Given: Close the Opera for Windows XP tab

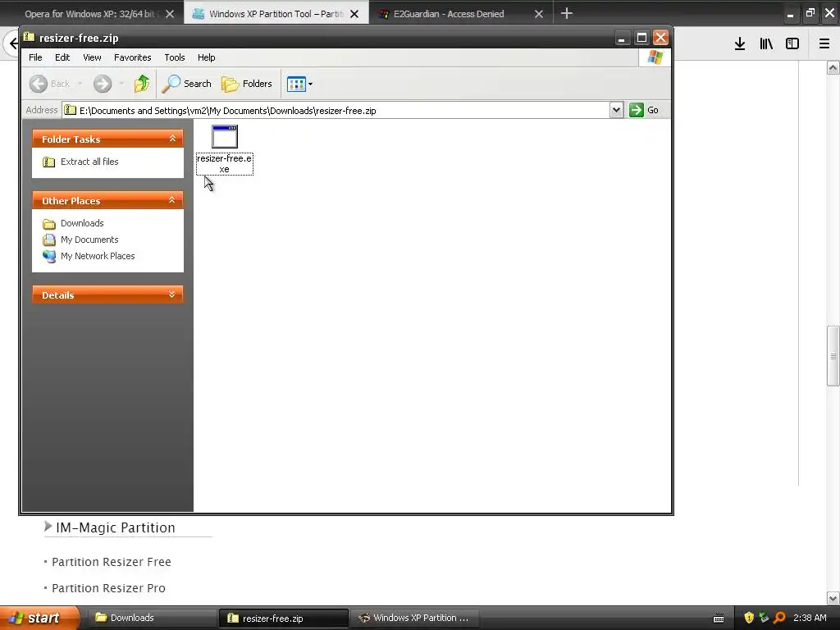Looking at the screenshot, I should [170, 14].
